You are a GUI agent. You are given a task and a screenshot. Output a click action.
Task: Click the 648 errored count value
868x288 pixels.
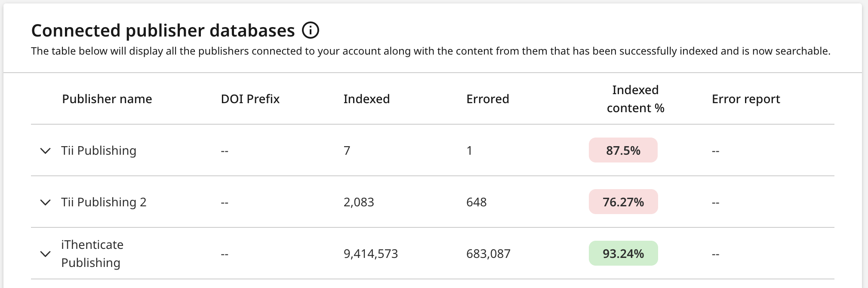pyautogui.click(x=476, y=202)
